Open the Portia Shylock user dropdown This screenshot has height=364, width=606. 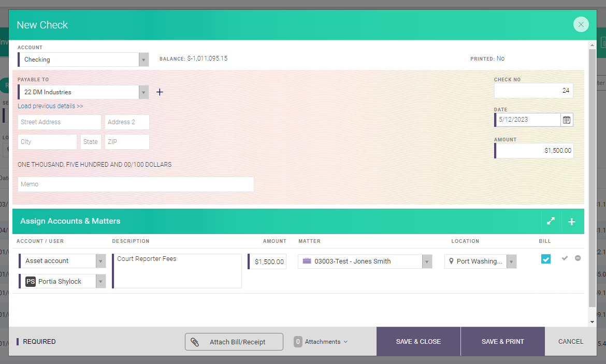click(101, 281)
